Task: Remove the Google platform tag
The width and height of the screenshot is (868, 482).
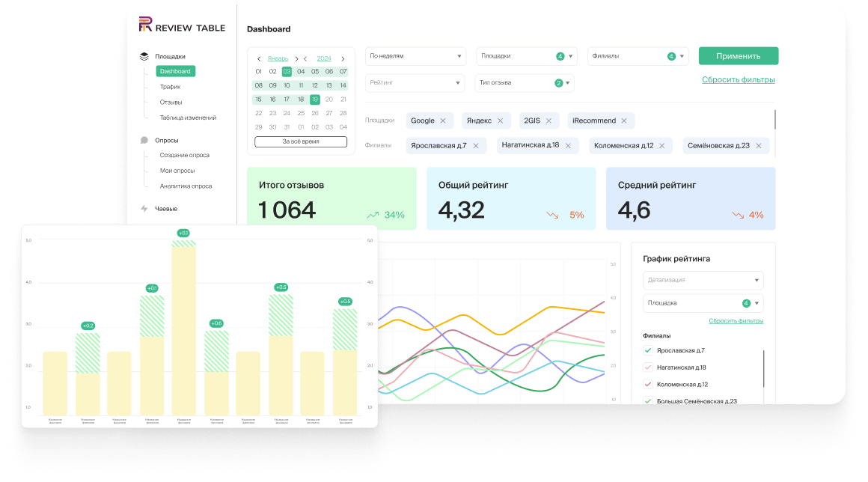Action: coord(443,120)
